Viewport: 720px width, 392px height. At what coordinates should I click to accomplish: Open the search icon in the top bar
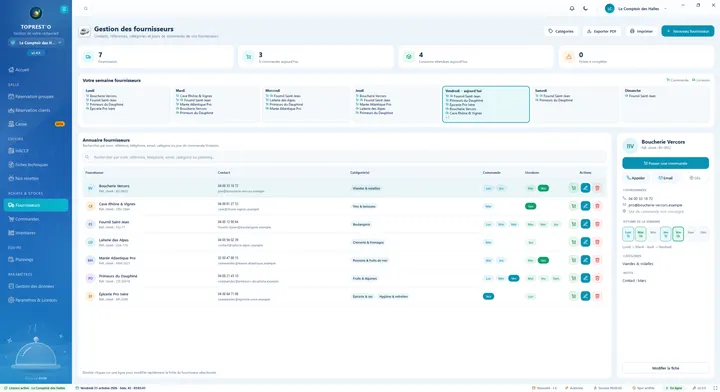tap(86, 9)
